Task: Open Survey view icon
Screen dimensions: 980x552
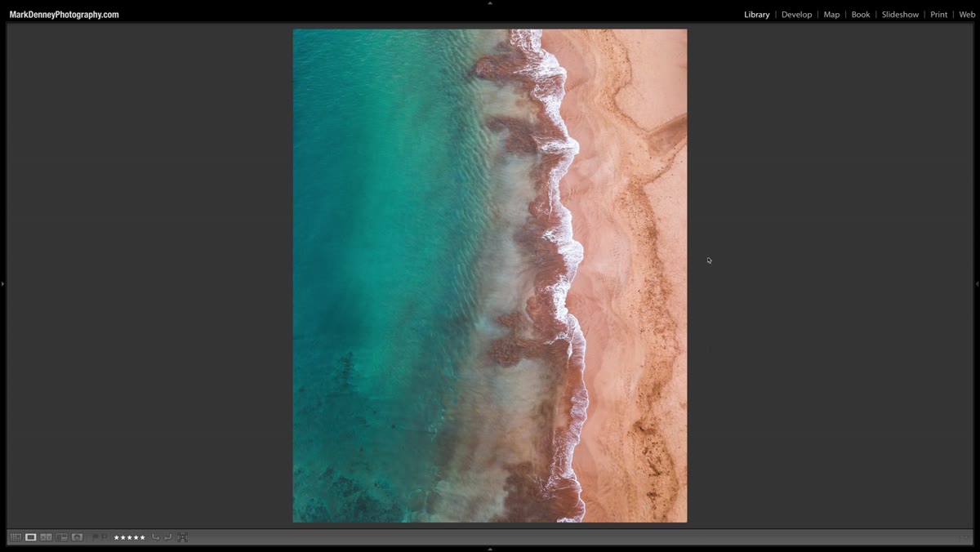Action: 62,537
